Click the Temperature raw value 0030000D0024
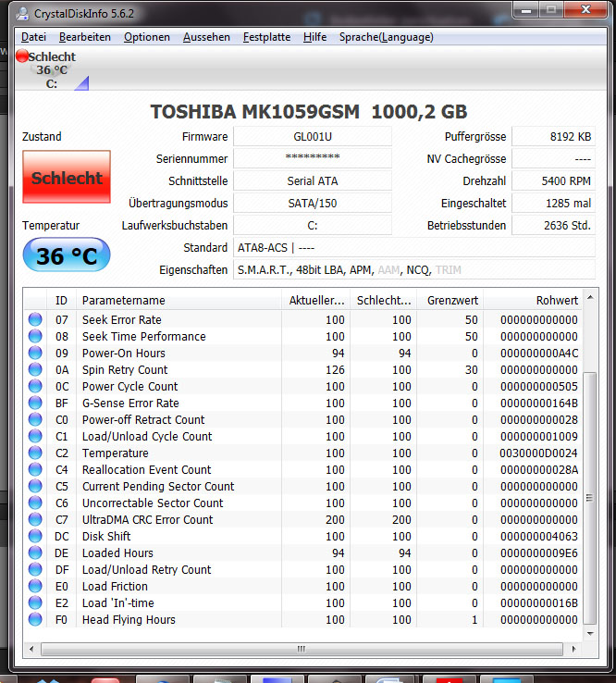Viewport: 616px width, 683px height. 539,453
